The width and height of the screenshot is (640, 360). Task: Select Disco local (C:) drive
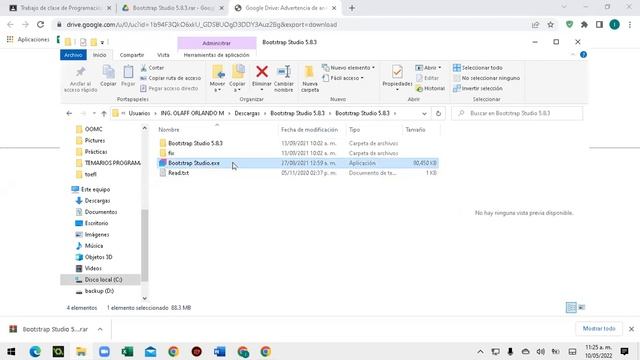101,280
